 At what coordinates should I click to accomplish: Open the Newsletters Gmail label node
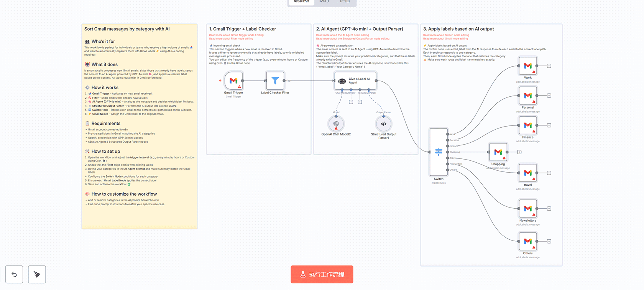click(528, 209)
